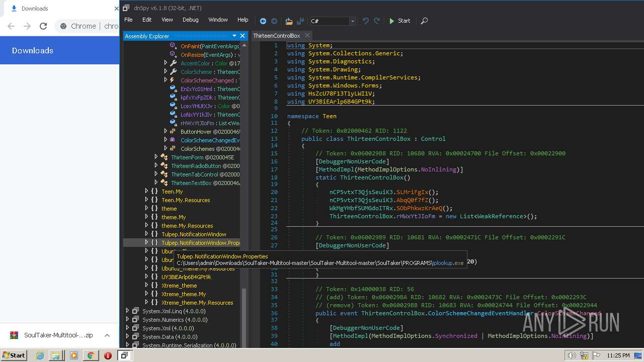The image size is (644, 362).
Task: Select the OnPaint method icon
Action: tap(173, 46)
